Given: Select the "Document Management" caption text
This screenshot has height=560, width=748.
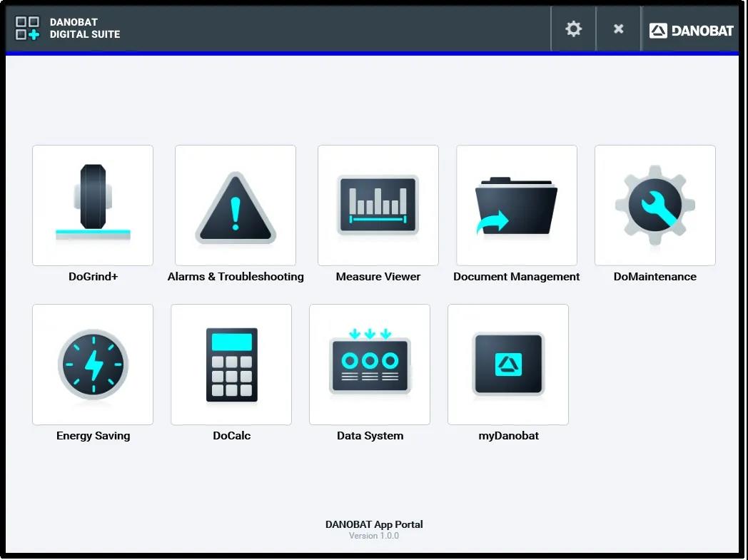Looking at the screenshot, I should pyautogui.click(x=517, y=276).
